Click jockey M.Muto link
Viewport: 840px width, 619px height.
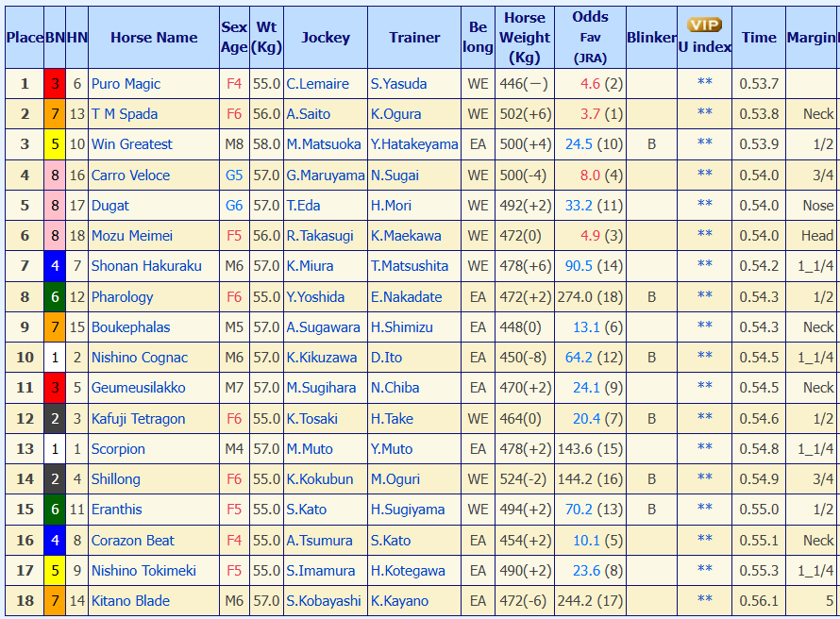(310, 449)
